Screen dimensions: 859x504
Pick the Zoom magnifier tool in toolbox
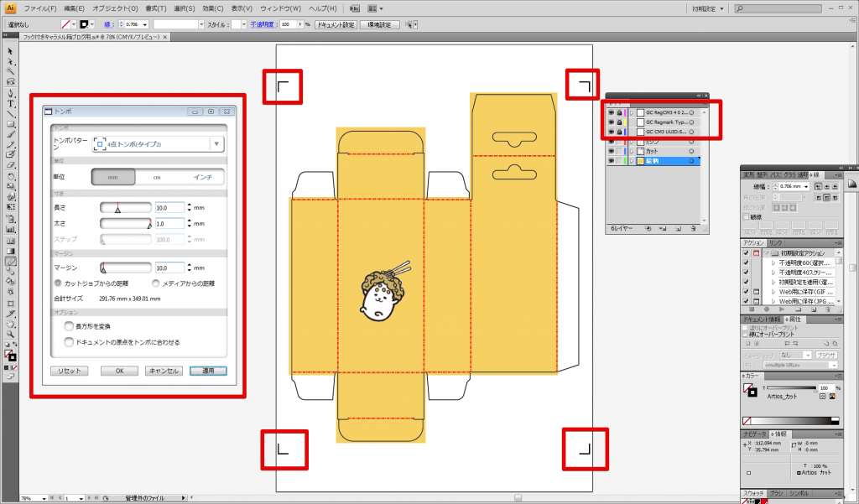[10, 334]
